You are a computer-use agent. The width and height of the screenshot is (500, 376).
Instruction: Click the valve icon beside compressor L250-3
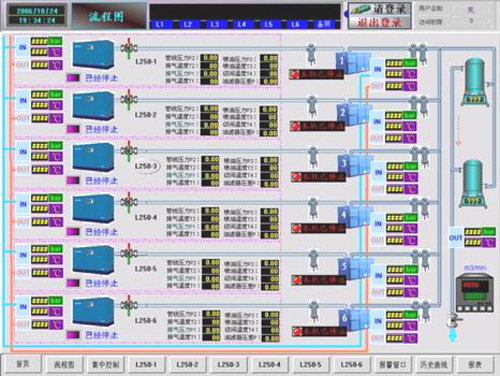pyautogui.click(x=129, y=151)
